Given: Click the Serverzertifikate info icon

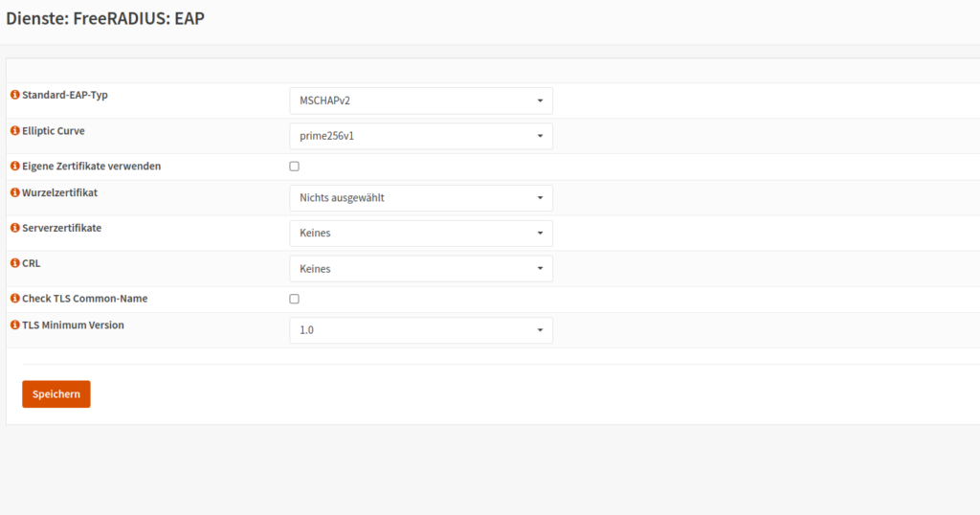Looking at the screenshot, I should click(x=15, y=228).
